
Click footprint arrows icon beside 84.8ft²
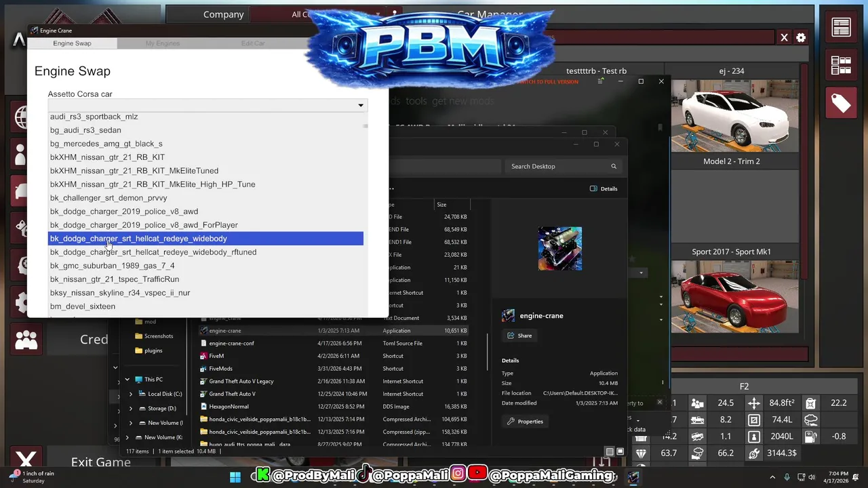[753, 403]
